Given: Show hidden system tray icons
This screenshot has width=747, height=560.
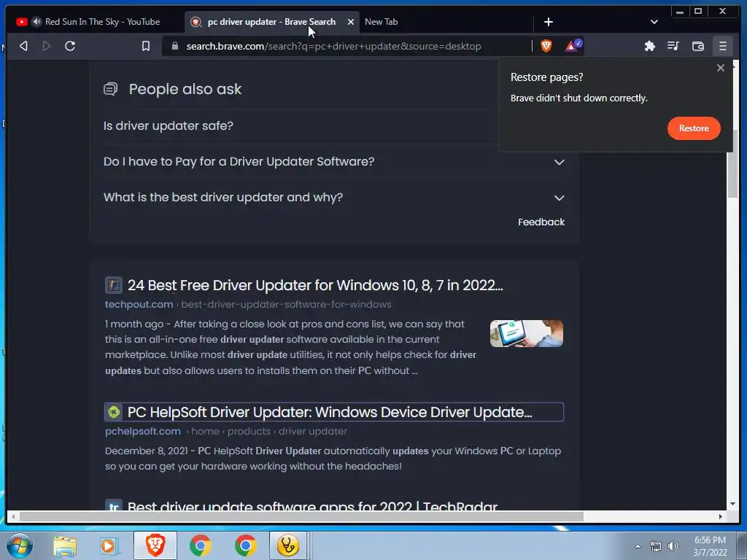Looking at the screenshot, I should (x=638, y=546).
